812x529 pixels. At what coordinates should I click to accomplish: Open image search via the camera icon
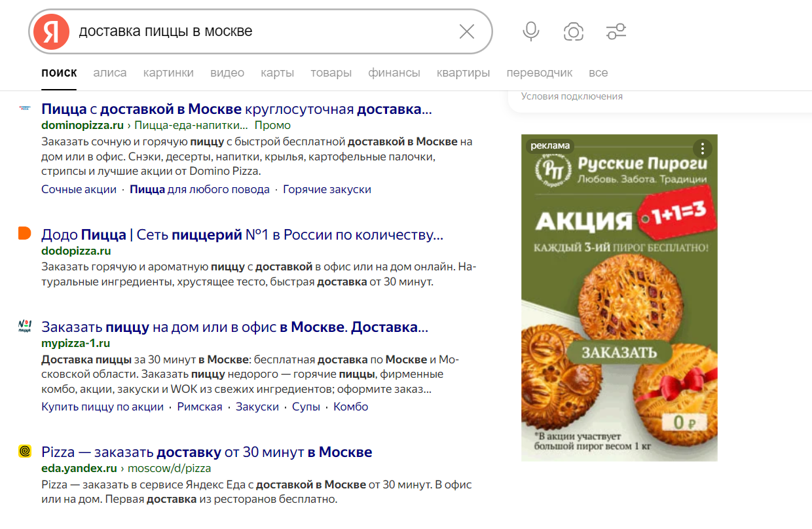573,31
